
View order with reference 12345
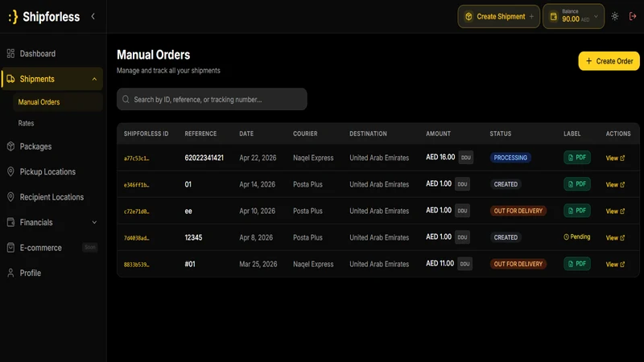tap(615, 237)
